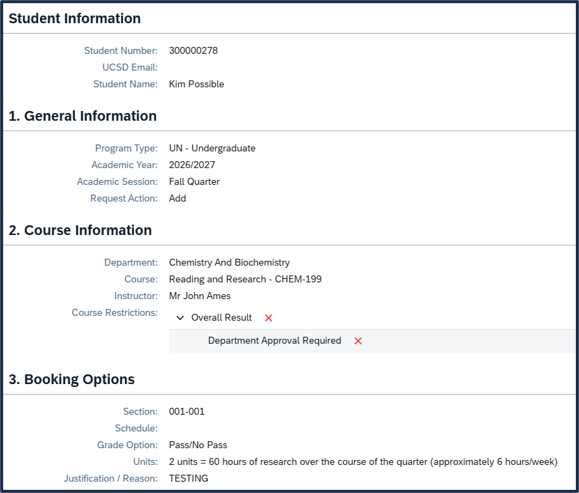Click the Student Information heading
This screenshot has height=493, width=579.
pyautogui.click(x=75, y=18)
